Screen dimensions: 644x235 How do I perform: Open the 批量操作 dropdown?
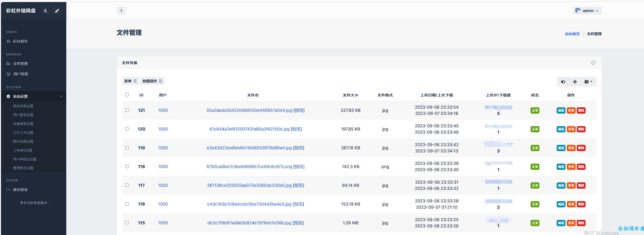152,81
